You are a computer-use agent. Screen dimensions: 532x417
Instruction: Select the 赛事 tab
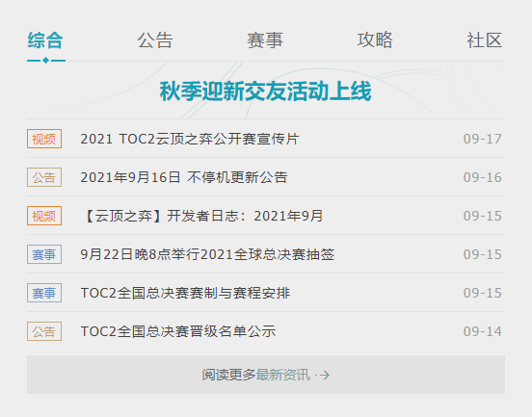click(265, 40)
